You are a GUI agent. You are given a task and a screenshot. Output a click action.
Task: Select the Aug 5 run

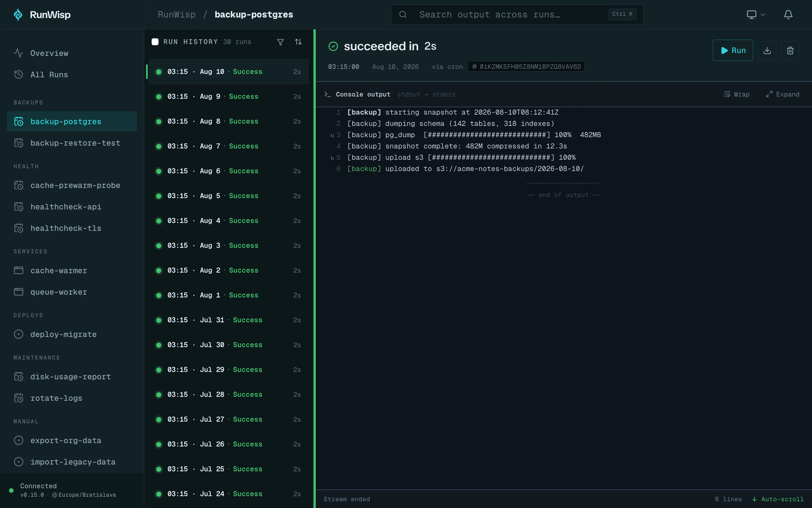[228, 196]
